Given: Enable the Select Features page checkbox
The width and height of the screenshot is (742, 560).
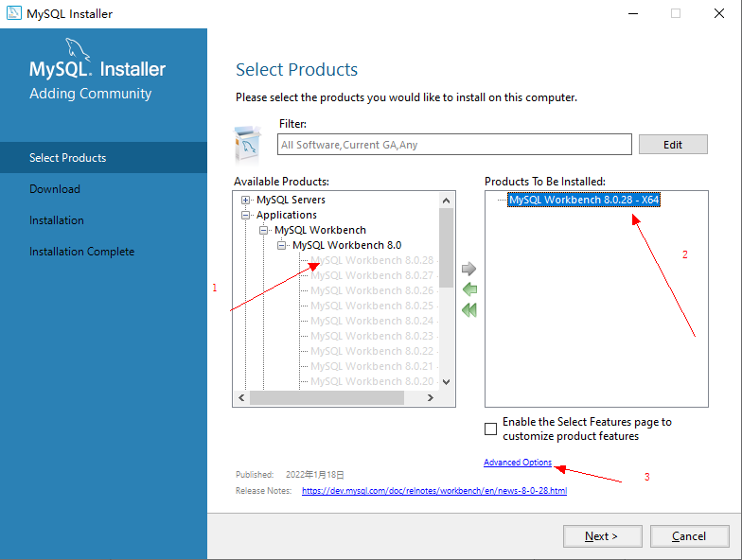Looking at the screenshot, I should point(490,429).
